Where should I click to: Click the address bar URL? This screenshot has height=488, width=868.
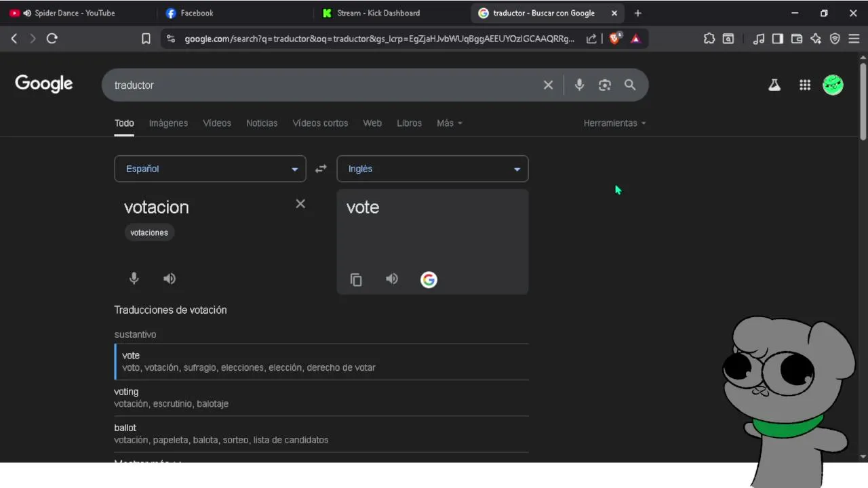(x=380, y=39)
